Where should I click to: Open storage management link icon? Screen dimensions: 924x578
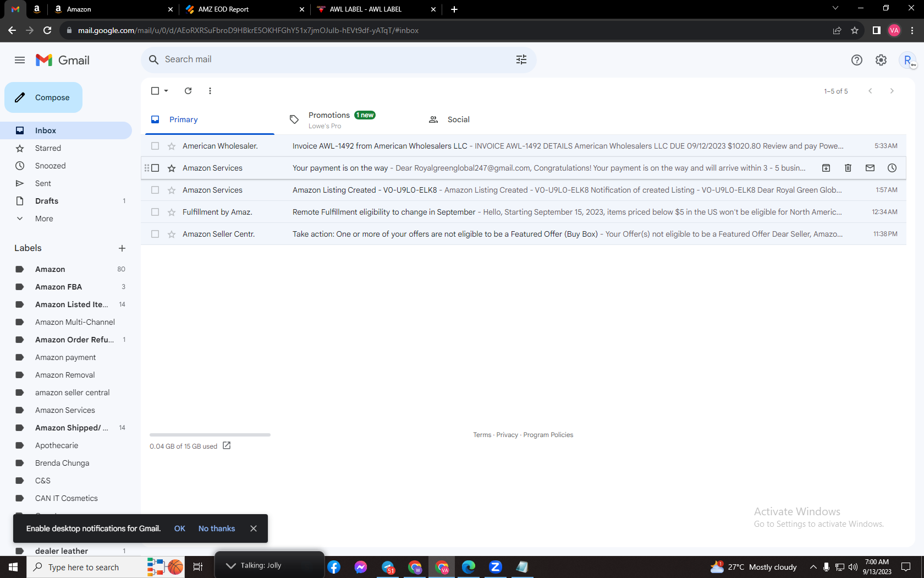(227, 445)
